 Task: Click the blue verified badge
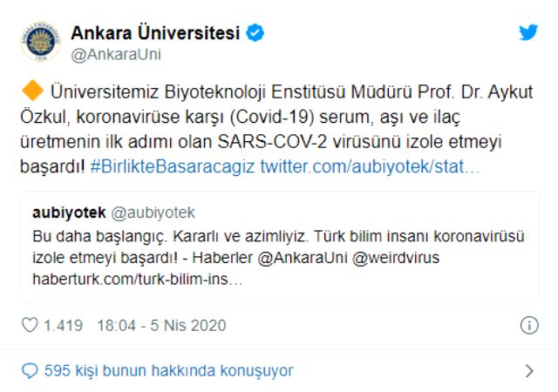pyautogui.click(x=255, y=33)
